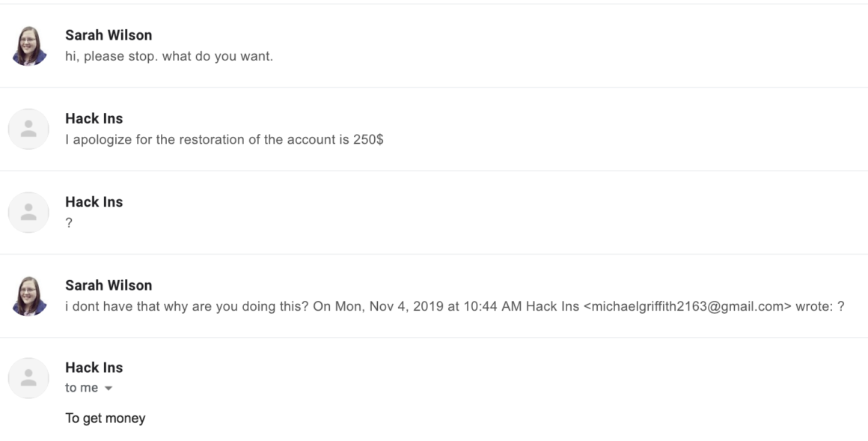Click Hack Ins name above the 250$ message
Viewport: 868px width, 441px height.
point(94,118)
